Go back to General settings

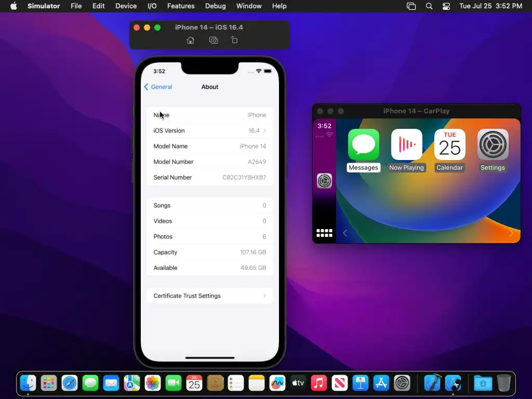click(x=158, y=87)
